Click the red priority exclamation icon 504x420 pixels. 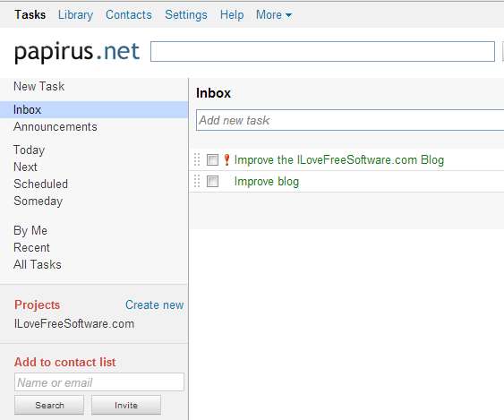(226, 159)
